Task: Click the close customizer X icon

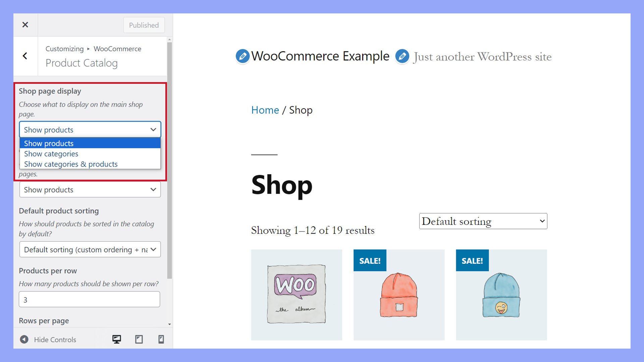Action: click(25, 24)
